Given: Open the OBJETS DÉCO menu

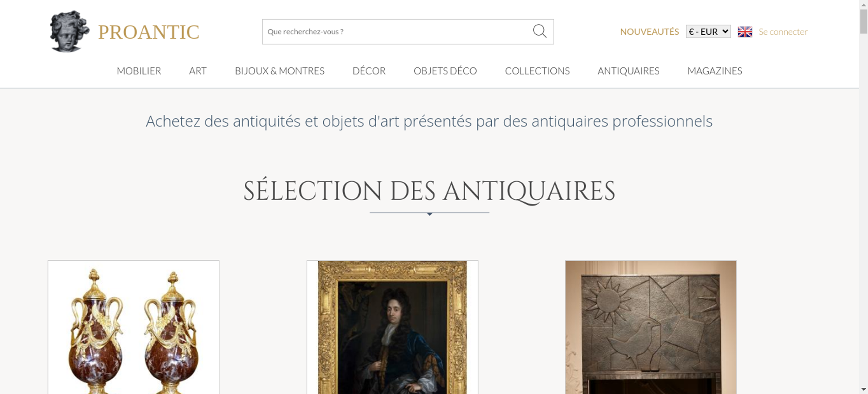Looking at the screenshot, I should pos(445,71).
